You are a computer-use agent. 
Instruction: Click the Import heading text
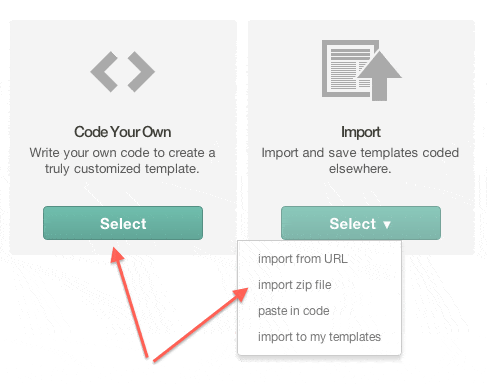click(x=361, y=132)
